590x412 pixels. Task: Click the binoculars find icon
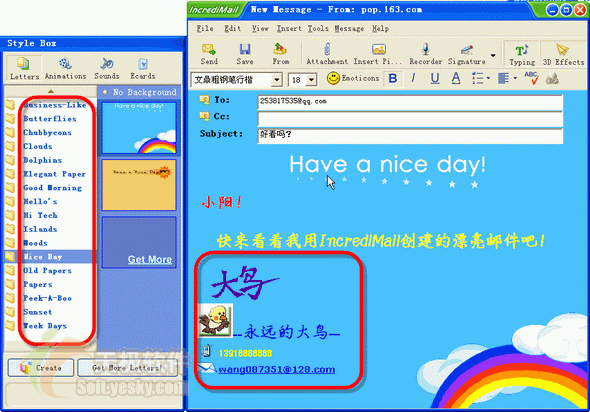tap(552, 78)
